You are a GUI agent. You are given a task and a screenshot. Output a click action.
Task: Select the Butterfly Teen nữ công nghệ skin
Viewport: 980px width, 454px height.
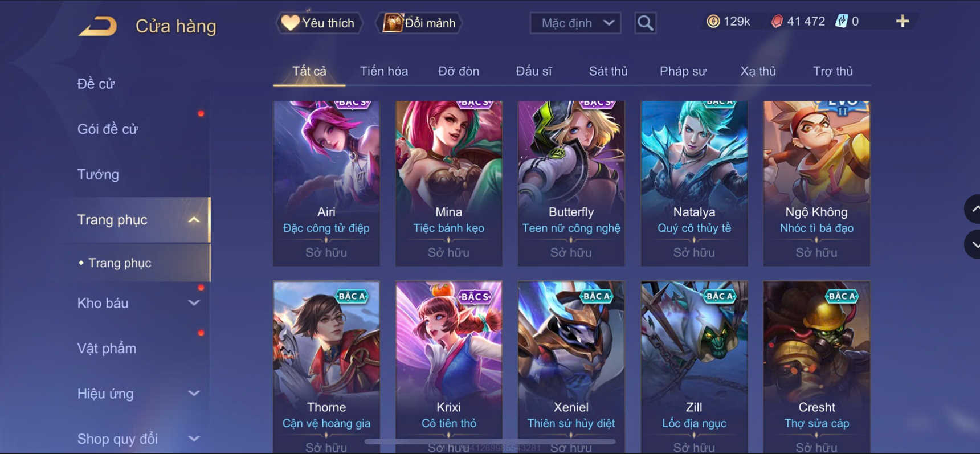[571, 183]
